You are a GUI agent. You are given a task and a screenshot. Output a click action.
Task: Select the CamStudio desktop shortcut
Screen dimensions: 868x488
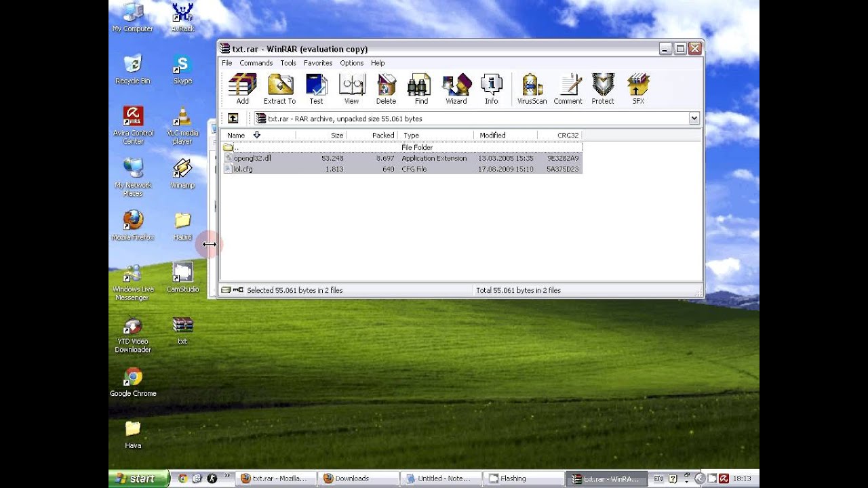[182, 278]
